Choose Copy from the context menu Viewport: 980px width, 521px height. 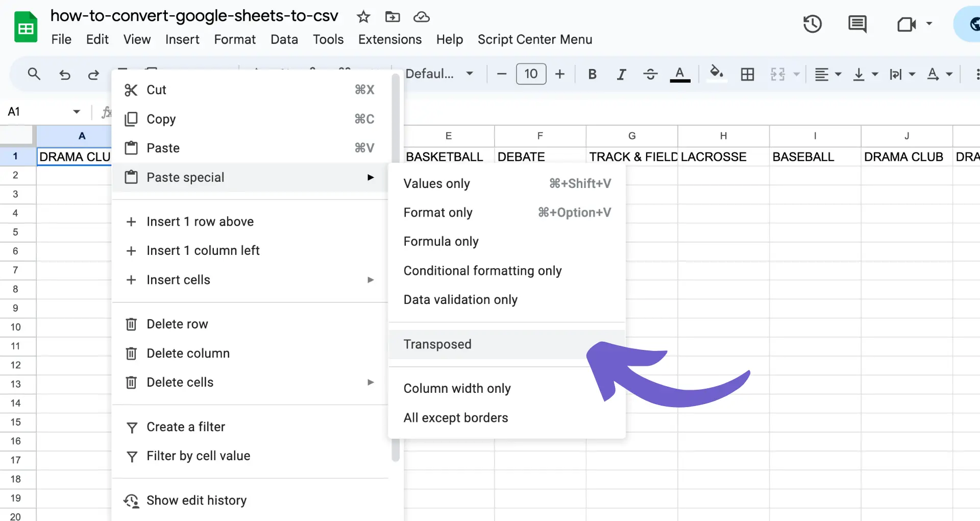pyautogui.click(x=250, y=119)
